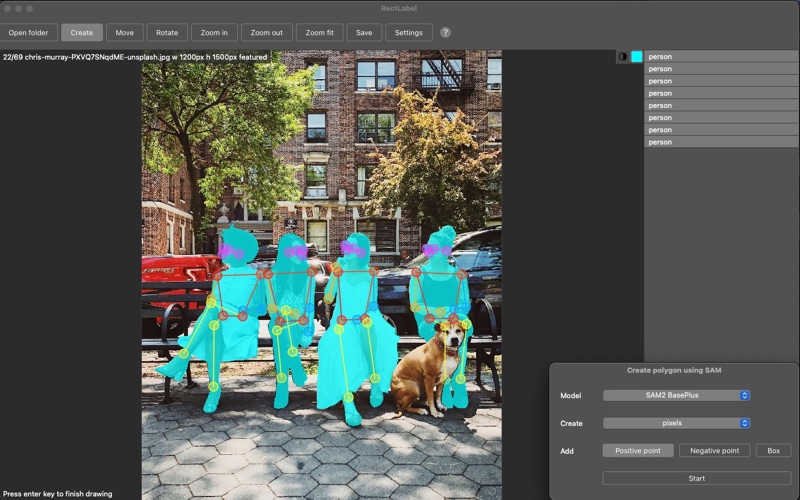The height and width of the screenshot is (500, 800).
Task: Switch to Negative point mode
Action: point(714,451)
